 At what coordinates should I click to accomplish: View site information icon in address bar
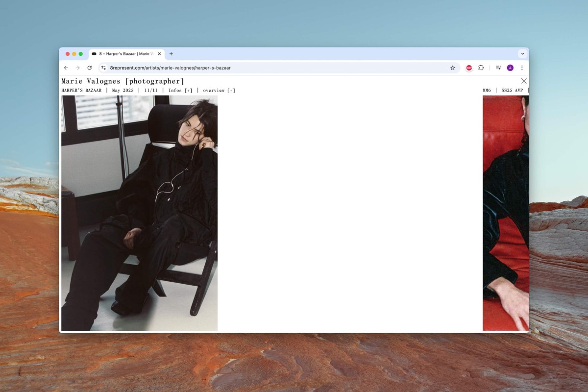[x=103, y=68]
